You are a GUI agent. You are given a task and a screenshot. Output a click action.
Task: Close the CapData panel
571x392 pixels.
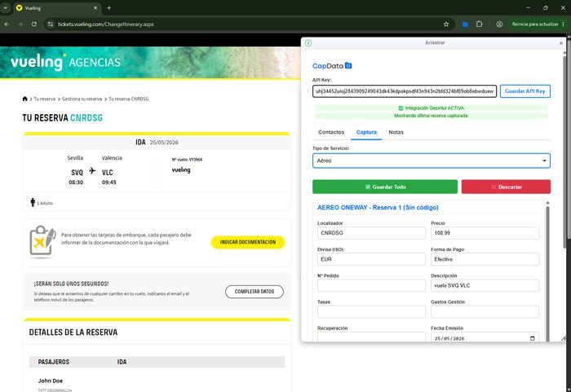click(x=561, y=43)
